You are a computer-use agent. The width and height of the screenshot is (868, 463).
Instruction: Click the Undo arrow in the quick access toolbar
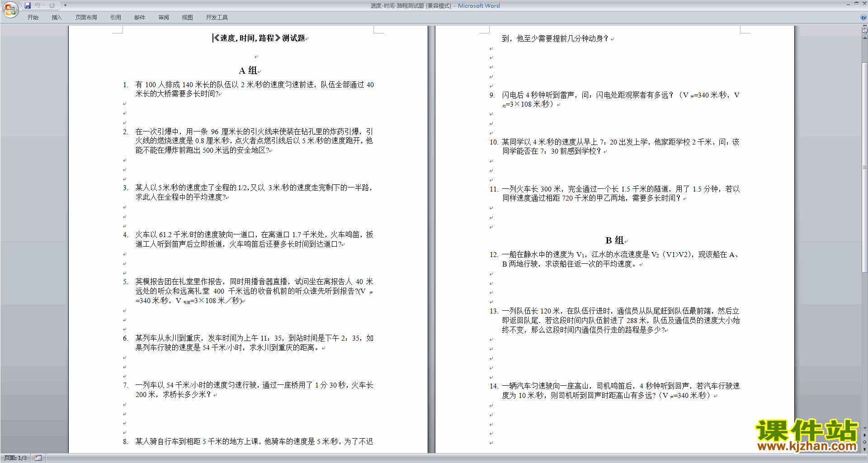[37, 5]
